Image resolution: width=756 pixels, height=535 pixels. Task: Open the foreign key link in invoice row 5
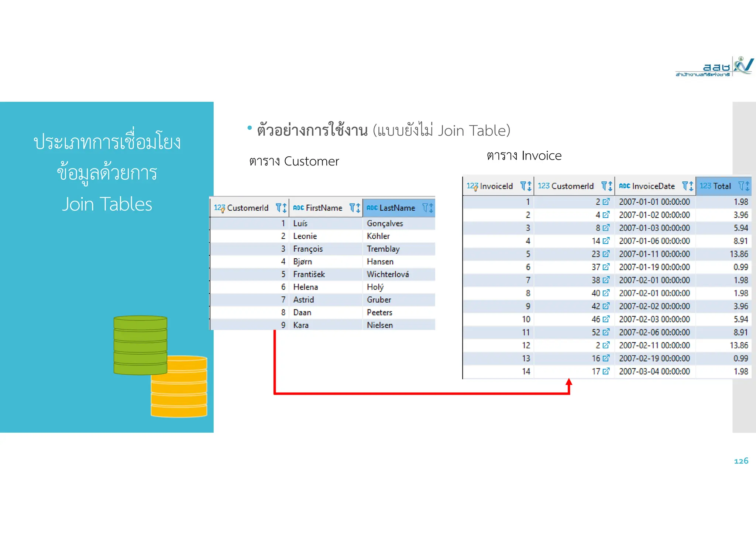coord(606,254)
